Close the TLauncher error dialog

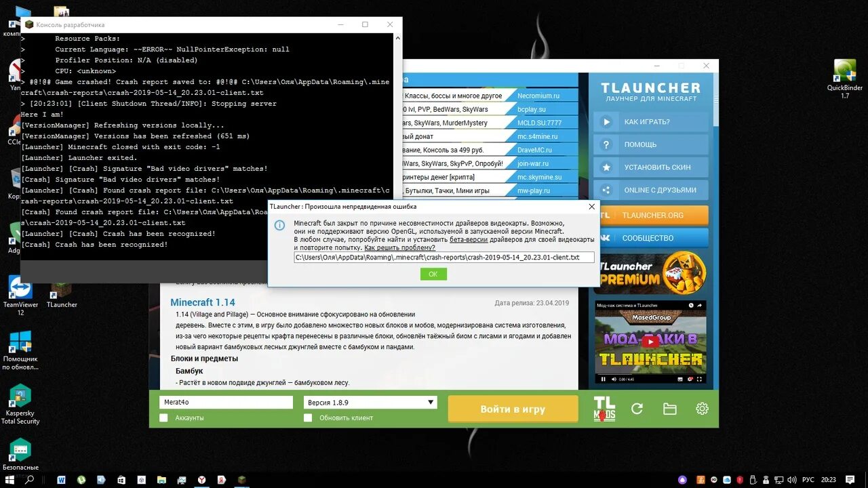pos(591,206)
